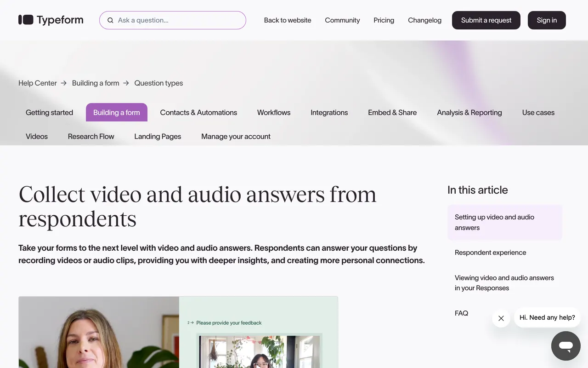Select the highlighted 'Building a form' tab
Image resolution: width=588 pixels, height=368 pixels.
coord(117,112)
